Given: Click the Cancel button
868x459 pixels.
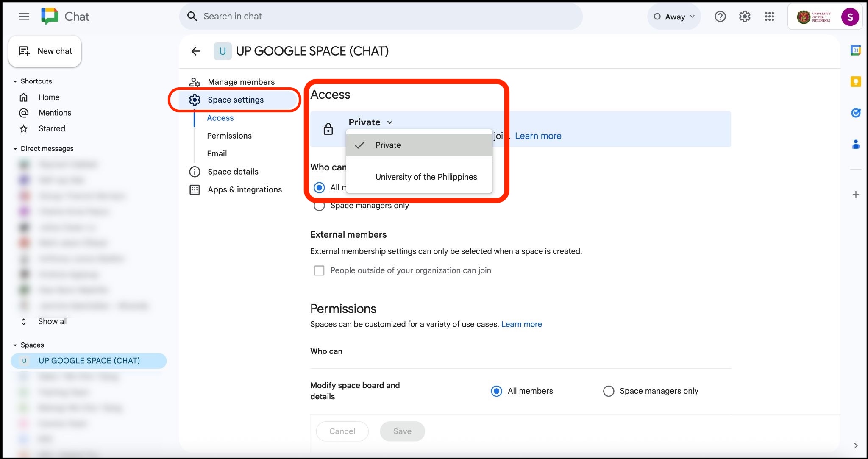Looking at the screenshot, I should (x=342, y=431).
